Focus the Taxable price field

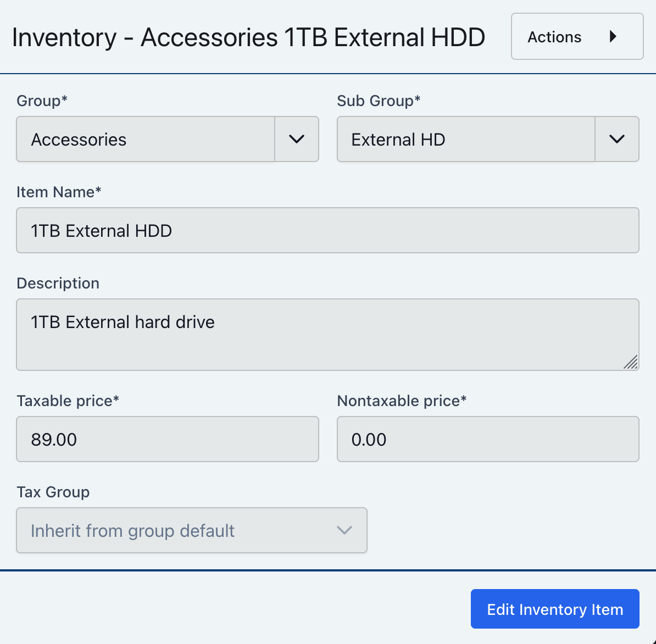pyautogui.click(x=168, y=439)
